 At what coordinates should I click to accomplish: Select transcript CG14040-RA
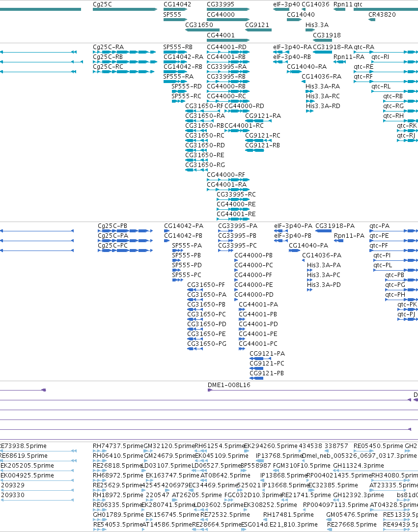pyautogui.click(x=307, y=66)
